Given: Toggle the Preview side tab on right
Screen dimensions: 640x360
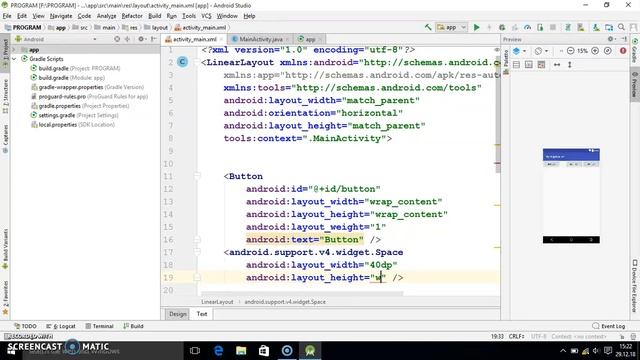Looking at the screenshot, I should (x=635, y=84).
